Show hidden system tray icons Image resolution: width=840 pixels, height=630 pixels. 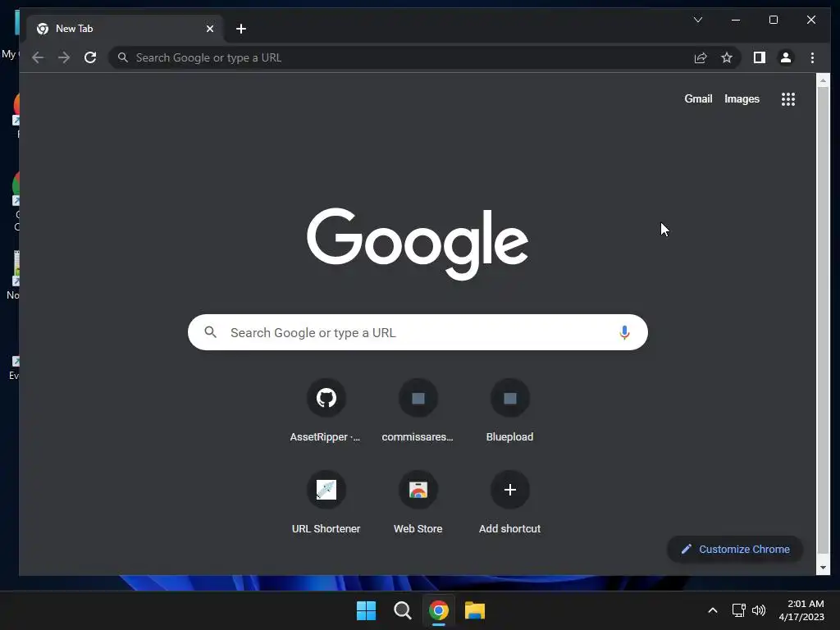[x=713, y=610]
